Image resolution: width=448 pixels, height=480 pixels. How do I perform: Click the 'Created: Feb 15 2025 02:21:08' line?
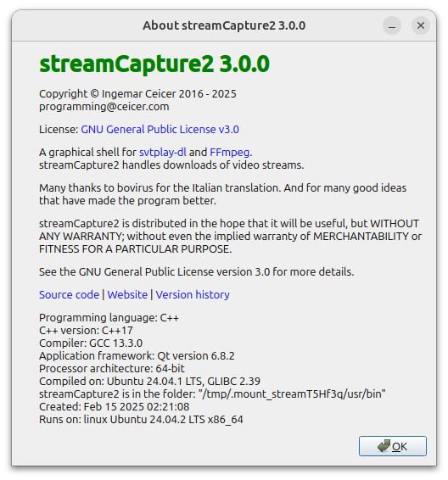[x=115, y=407]
